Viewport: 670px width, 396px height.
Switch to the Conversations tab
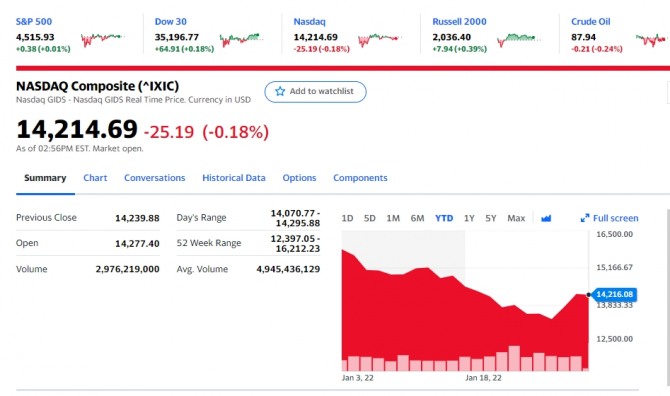[x=155, y=178]
